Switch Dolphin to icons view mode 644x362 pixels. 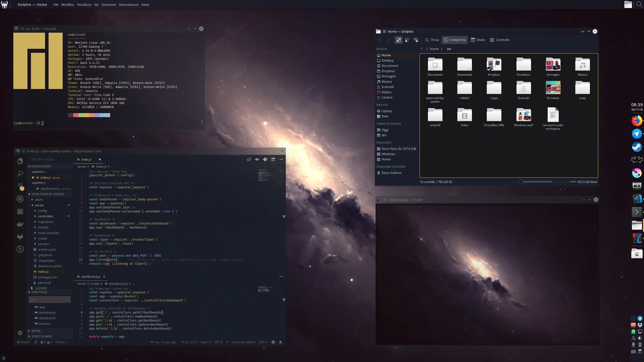pos(399,40)
